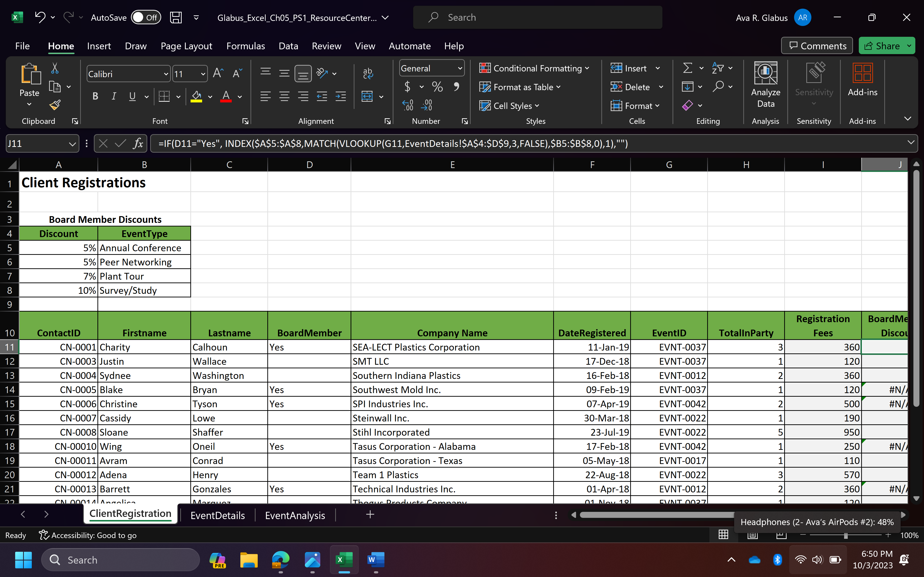Screen dimensions: 924x577
Task: Click the Format Painter brush icon
Action: tap(55, 105)
